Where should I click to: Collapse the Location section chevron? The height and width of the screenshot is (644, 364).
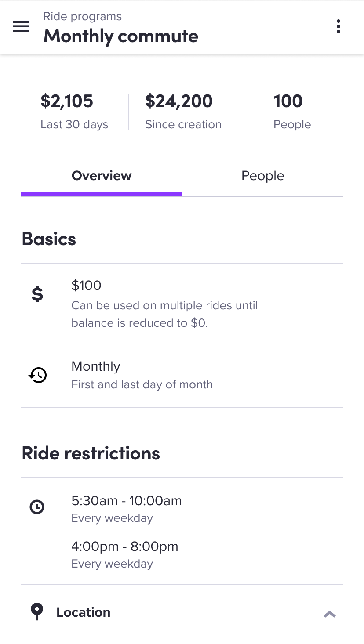click(330, 614)
